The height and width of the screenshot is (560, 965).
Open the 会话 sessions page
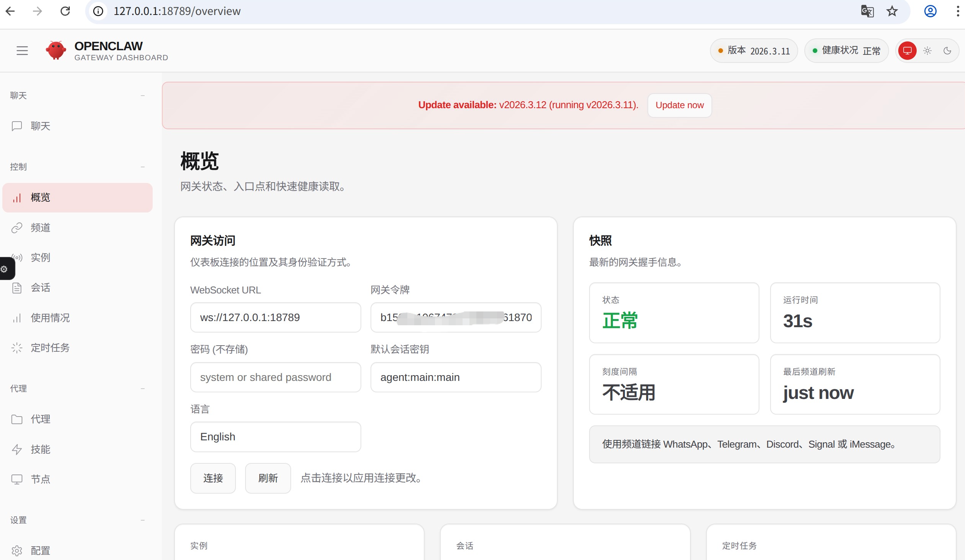(77, 288)
